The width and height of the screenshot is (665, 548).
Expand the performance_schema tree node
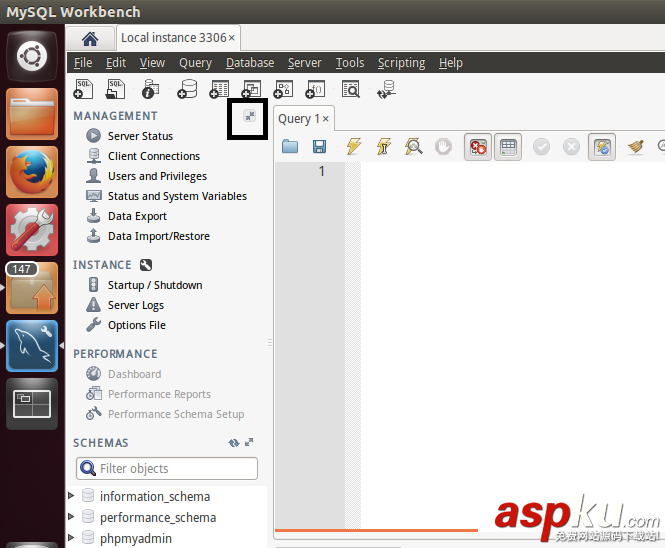point(71,517)
